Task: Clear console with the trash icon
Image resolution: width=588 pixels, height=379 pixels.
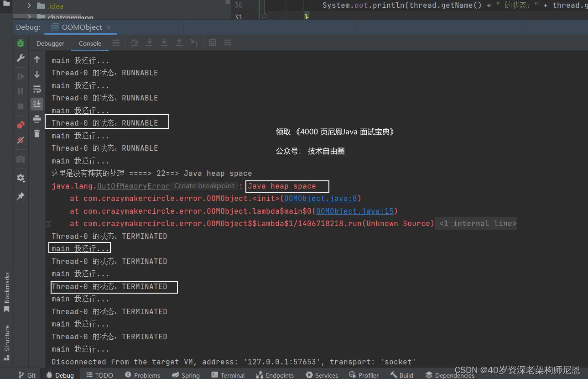Action: [37, 134]
